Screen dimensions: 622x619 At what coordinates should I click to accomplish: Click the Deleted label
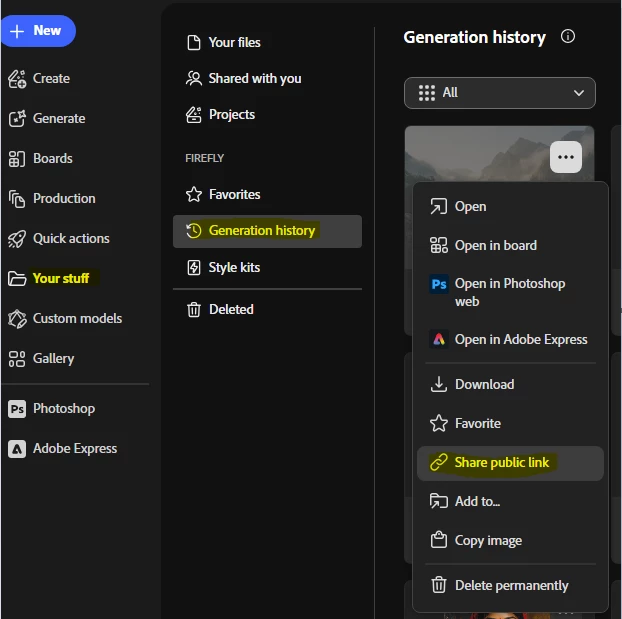tap(231, 310)
